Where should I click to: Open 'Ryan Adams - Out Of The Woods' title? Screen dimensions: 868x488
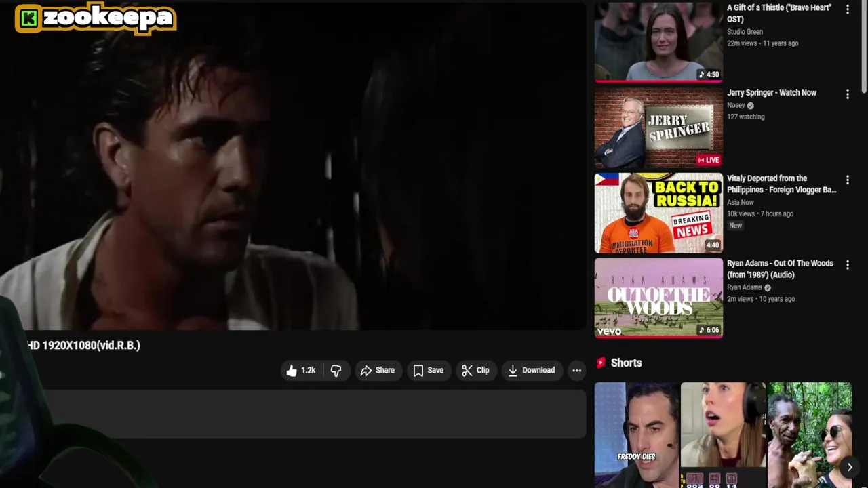780,269
